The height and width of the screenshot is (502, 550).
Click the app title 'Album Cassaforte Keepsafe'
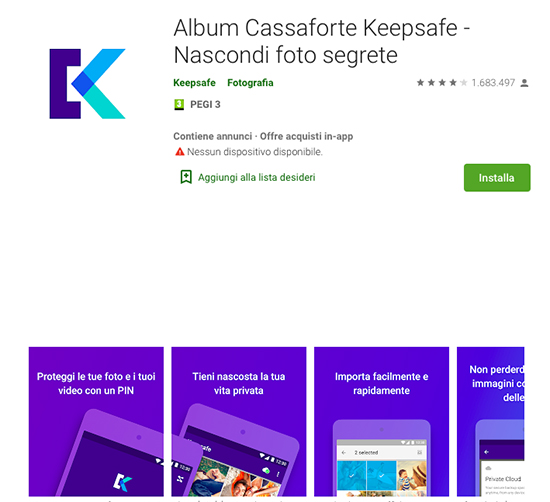316,28
